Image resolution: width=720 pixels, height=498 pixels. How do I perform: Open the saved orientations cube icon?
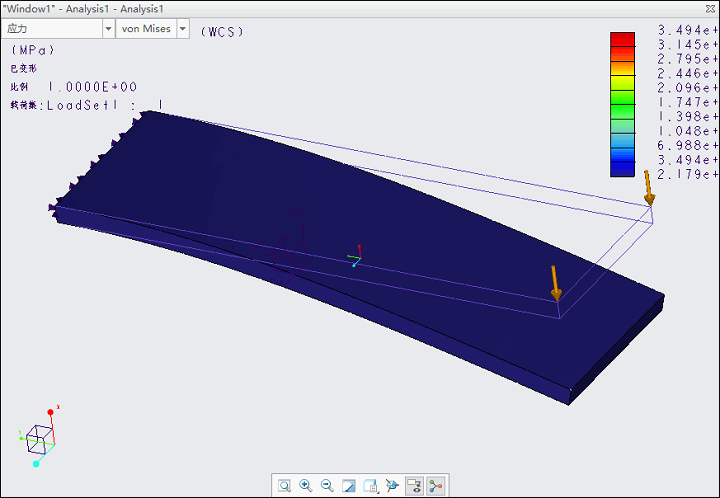370,486
